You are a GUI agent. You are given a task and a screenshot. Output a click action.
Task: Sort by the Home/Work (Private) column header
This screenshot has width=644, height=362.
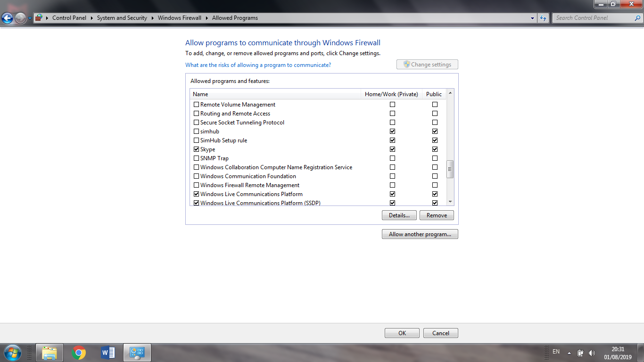(391, 94)
